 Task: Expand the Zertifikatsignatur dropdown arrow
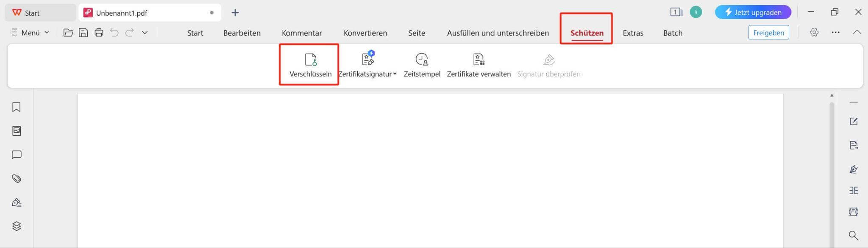click(x=395, y=74)
